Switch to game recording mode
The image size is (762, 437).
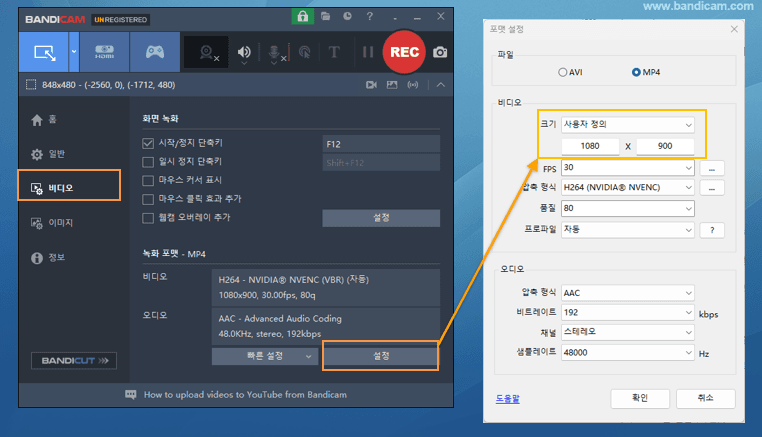click(155, 52)
